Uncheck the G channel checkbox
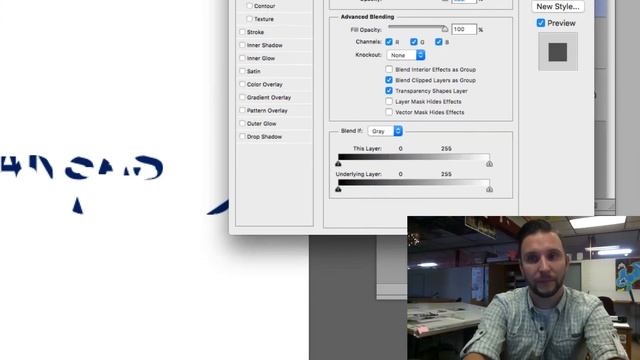The width and height of the screenshot is (640, 360). [413, 42]
